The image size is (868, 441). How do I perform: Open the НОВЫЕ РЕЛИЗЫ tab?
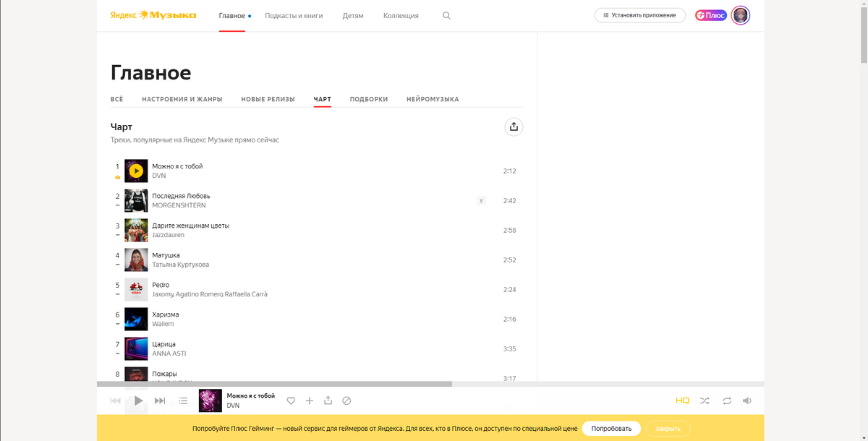tap(268, 99)
